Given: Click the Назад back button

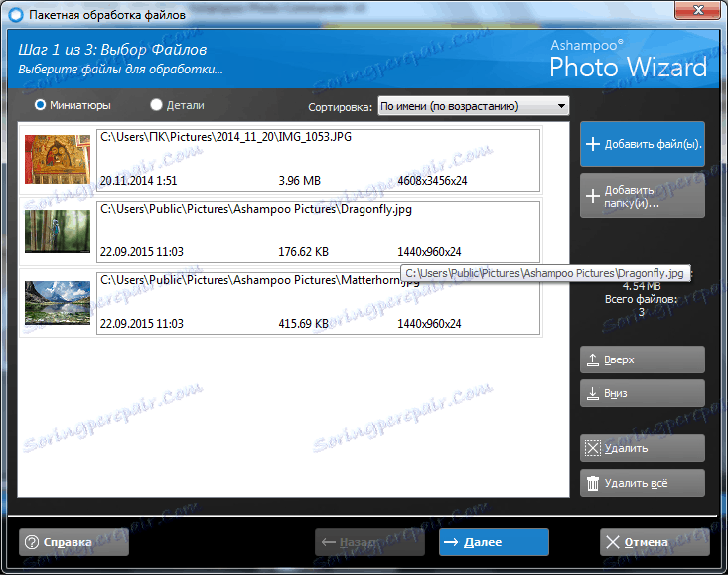Looking at the screenshot, I should coord(369,542).
